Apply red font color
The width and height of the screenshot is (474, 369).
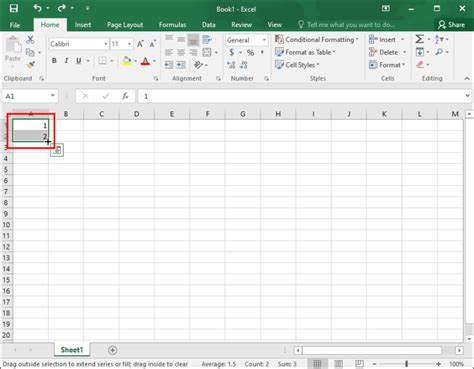[x=145, y=61]
